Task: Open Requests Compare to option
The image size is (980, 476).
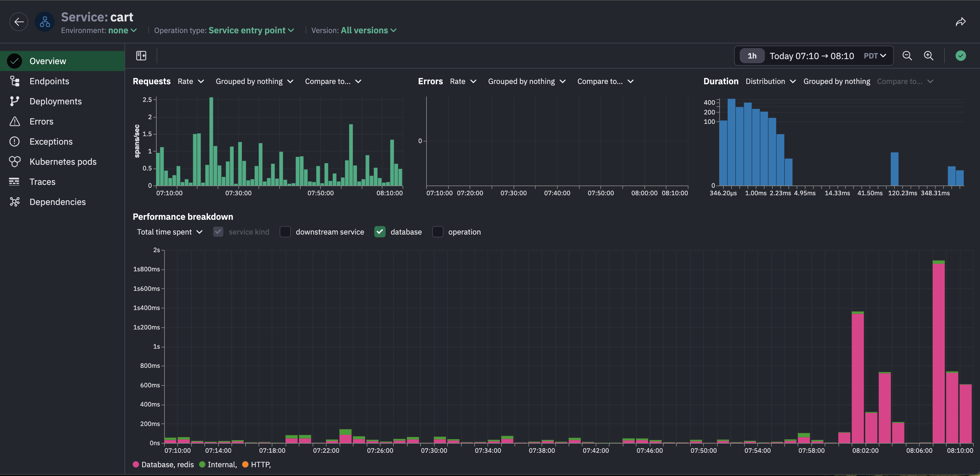Action: (333, 81)
